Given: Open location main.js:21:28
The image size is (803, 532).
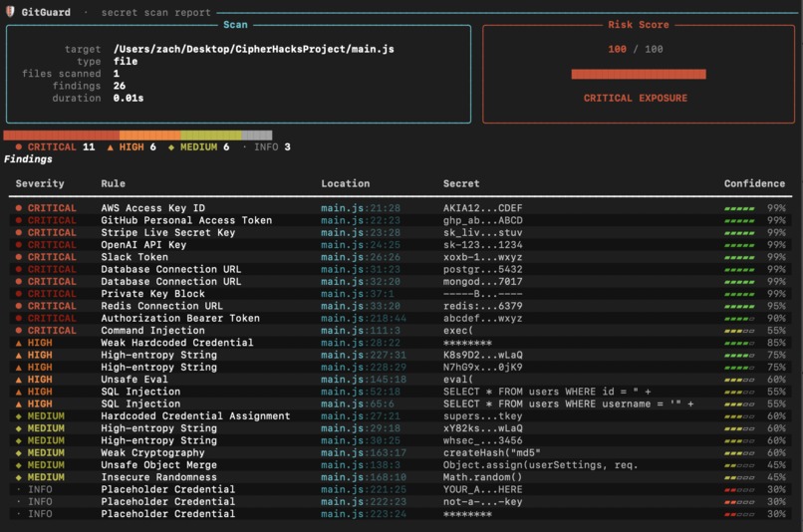Looking at the screenshot, I should (361, 208).
